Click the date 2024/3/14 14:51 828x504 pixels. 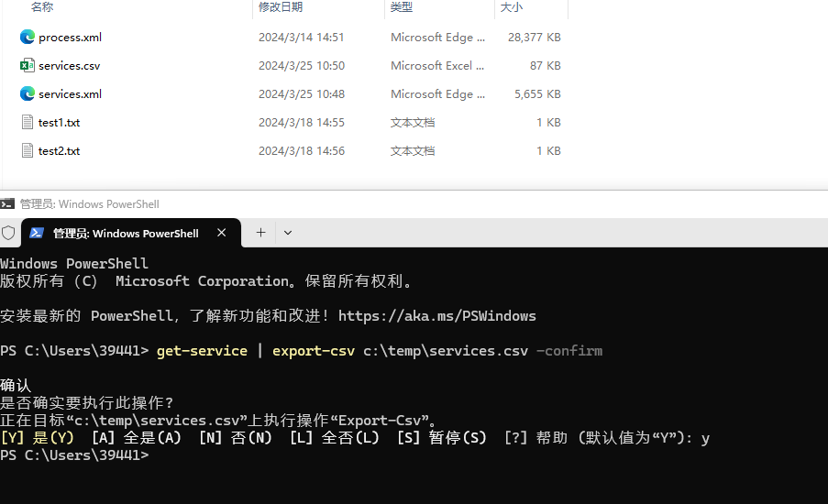coord(302,38)
